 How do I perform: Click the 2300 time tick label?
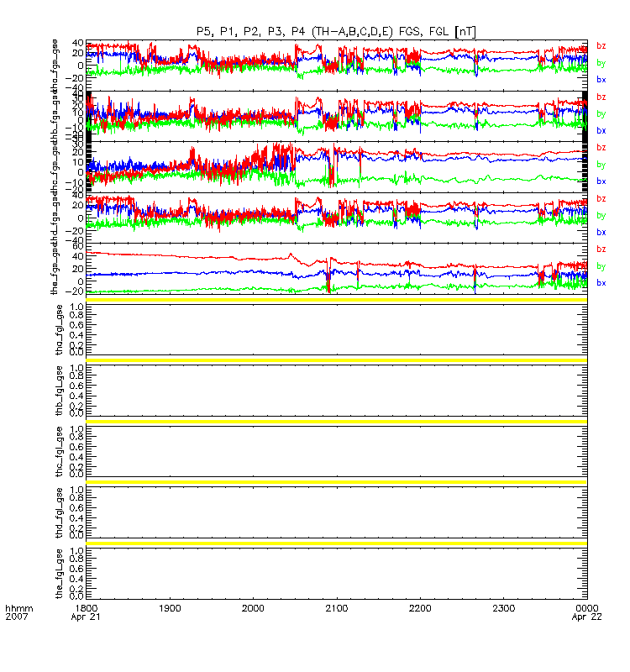[x=503, y=608]
